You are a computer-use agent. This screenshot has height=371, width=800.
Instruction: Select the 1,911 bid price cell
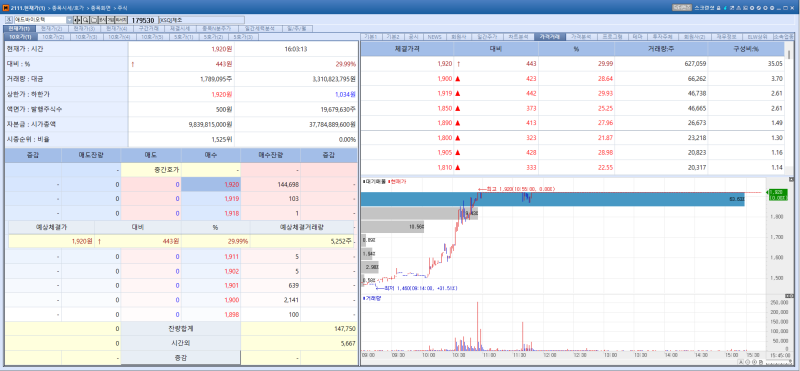(x=211, y=257)
